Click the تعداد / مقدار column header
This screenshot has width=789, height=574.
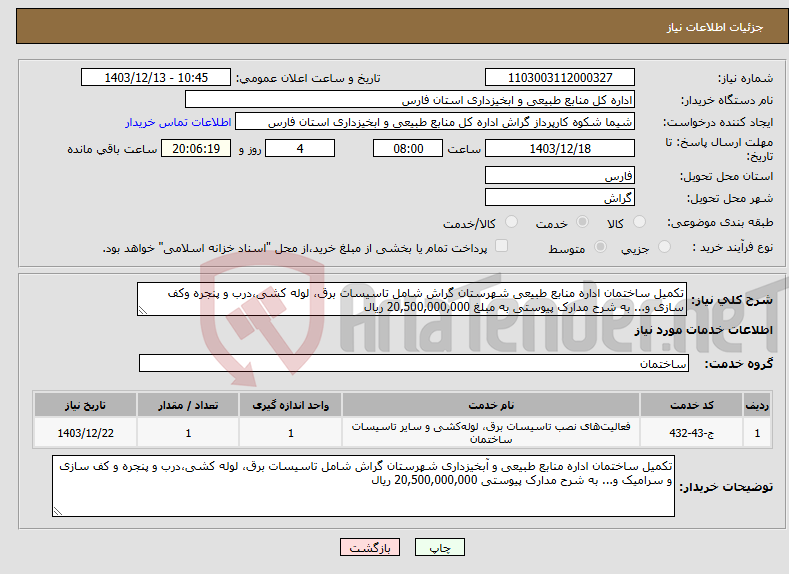(x=188, y=405)
